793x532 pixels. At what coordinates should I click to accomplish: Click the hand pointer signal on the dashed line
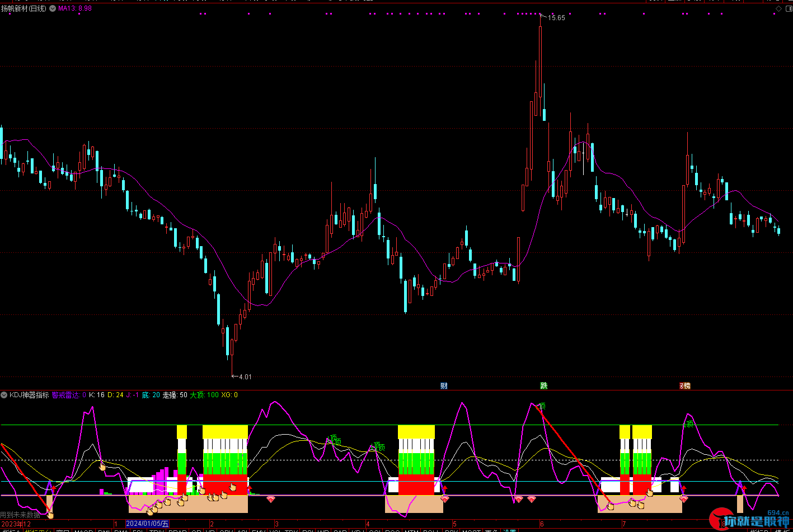(102, 467)
